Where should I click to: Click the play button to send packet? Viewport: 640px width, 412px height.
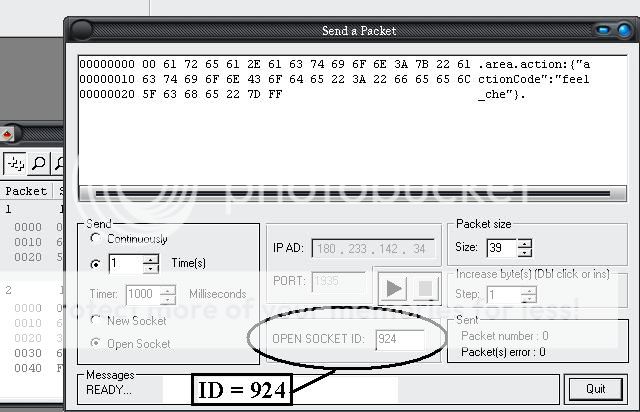click(393, 289)
